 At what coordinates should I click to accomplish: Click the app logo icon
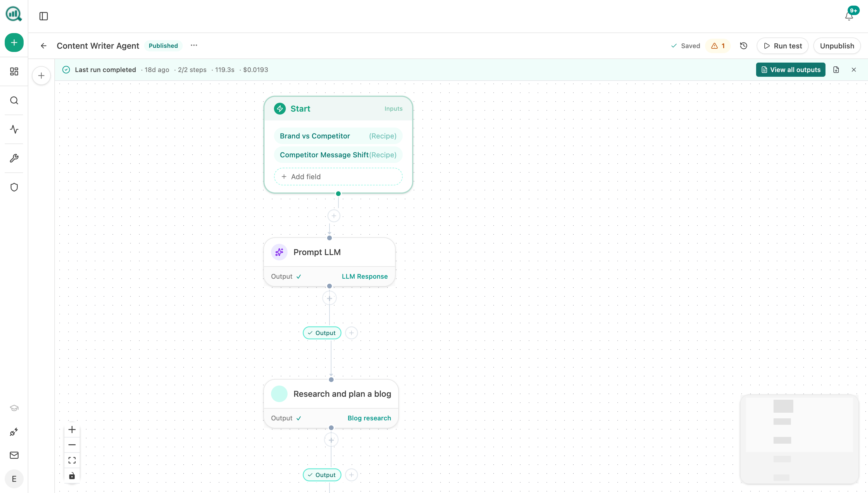pyautogui.click(x=14, y=14)
